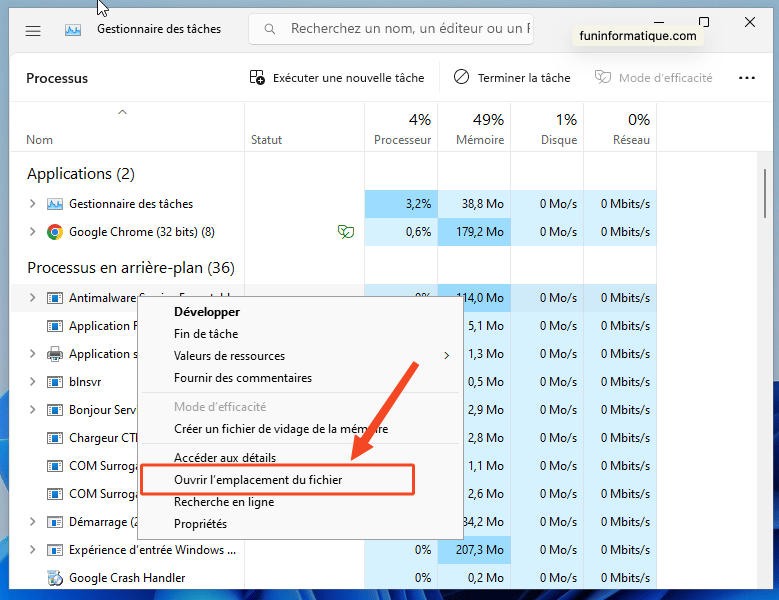Select Propriétés in the context menu
Screen dimensions: 779x600
click(x=200, y=524)
